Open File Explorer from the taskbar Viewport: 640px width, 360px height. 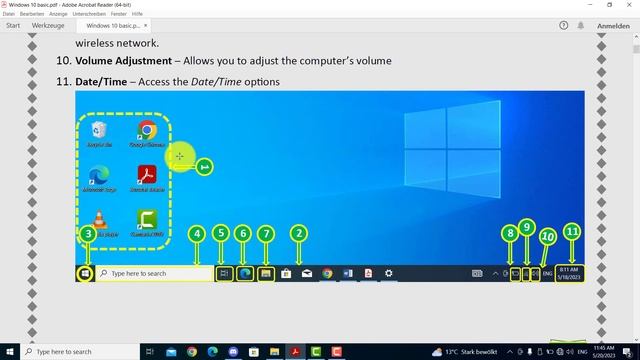pos(275,351)
